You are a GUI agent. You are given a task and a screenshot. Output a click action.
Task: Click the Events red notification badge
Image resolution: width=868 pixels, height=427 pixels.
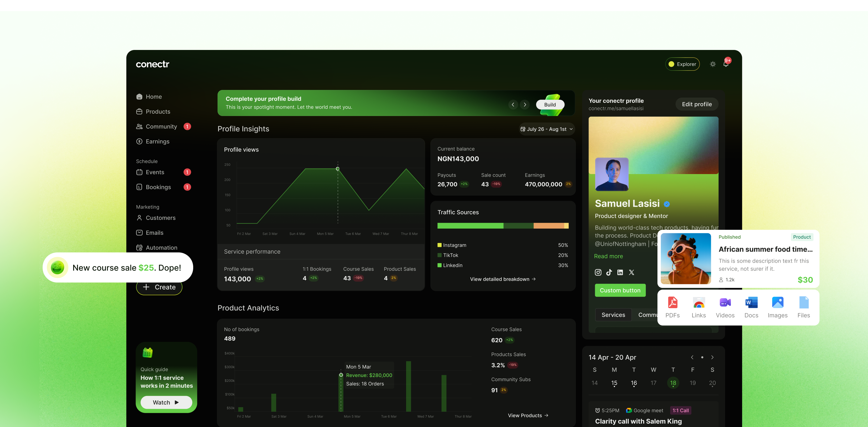point(187,172)
